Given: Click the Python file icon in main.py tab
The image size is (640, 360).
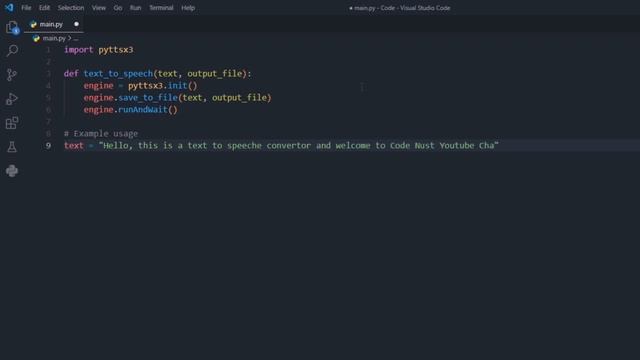Looking at the screenshot, I should [33, 24].
